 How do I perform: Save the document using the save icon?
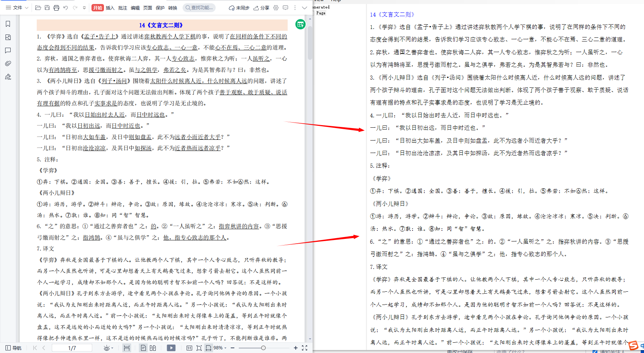click(47, 7)
